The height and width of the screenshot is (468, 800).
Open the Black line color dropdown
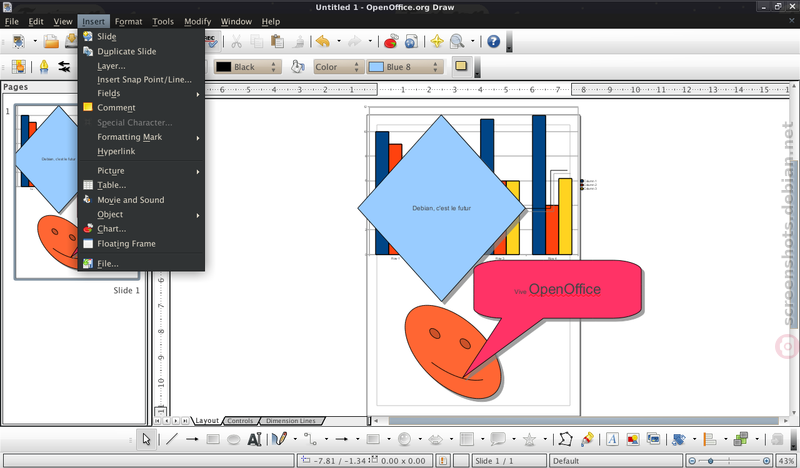pyautogui.click(x=247, y=67)
